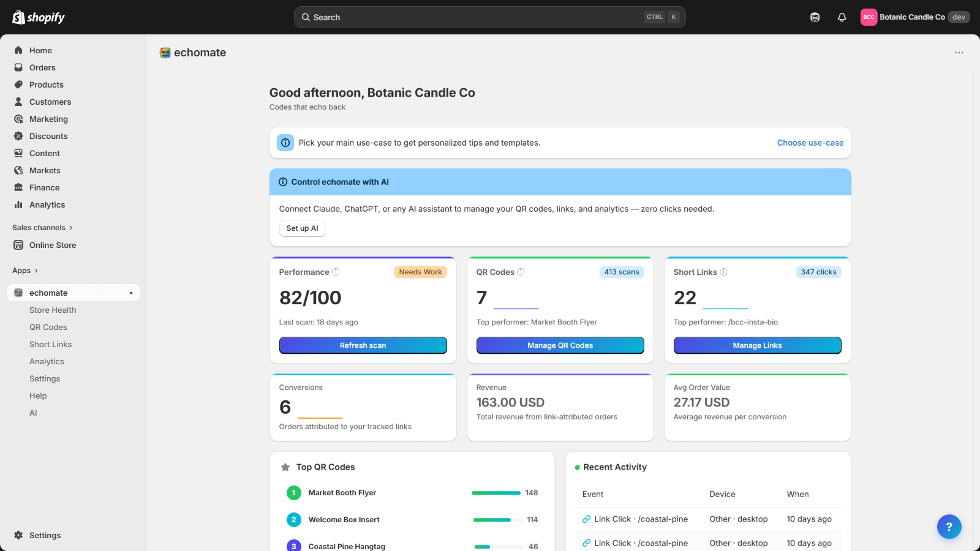Click the echomate app logo in header
This screenshot has width=980, height=551.
click(x=165, y=53)
